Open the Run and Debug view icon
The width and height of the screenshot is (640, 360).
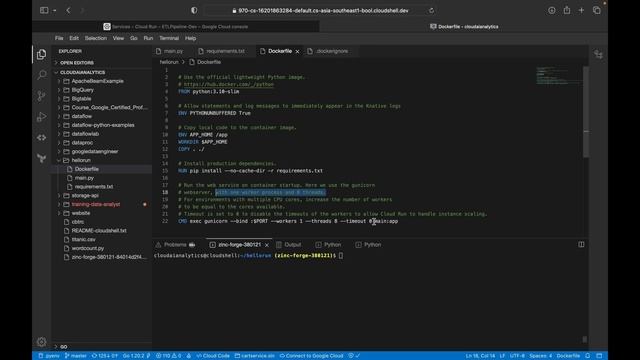(x=41, y=117)
